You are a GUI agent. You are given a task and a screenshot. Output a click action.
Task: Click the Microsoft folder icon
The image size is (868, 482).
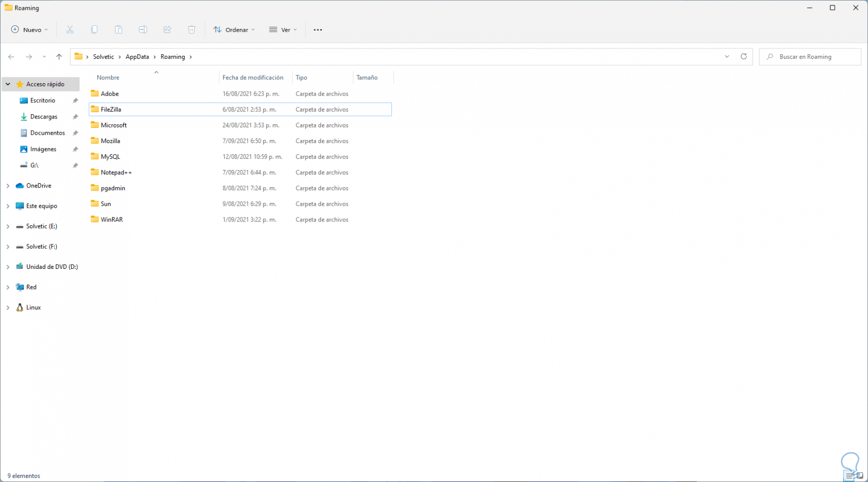coord(95,125)
